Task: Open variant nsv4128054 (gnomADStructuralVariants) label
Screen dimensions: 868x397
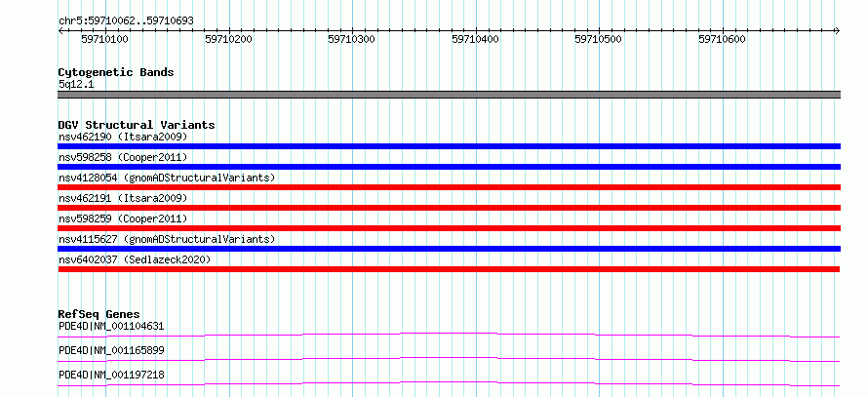Action: click(167, 178)
